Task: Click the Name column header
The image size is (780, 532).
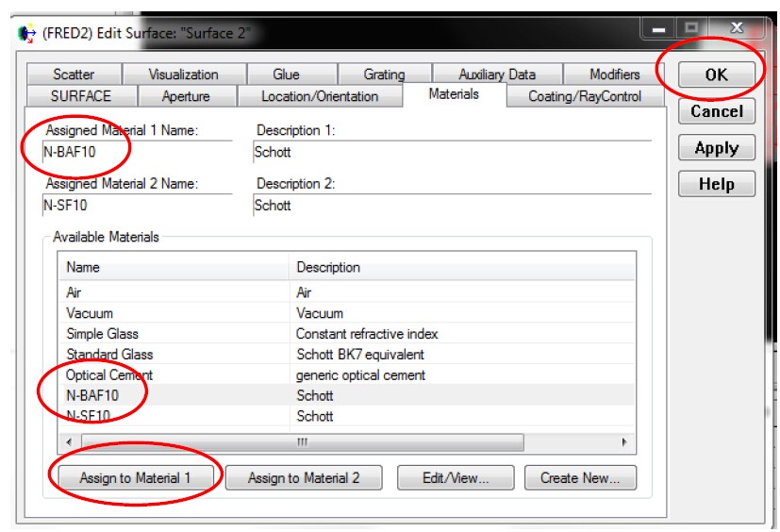Action: coord(174,267)
